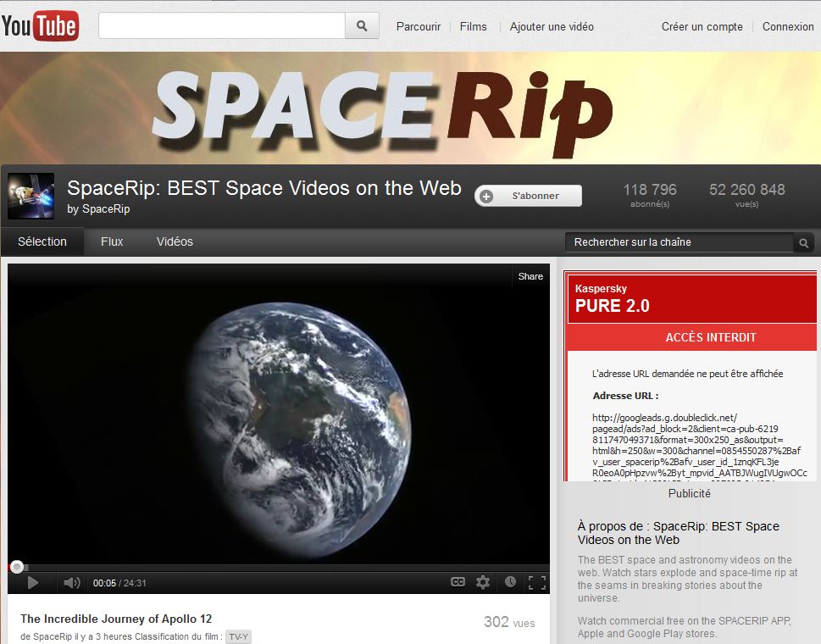Click the channel search magnifier icon
Image resolution: width=821 pixels, height=644 pixels.
803,243
